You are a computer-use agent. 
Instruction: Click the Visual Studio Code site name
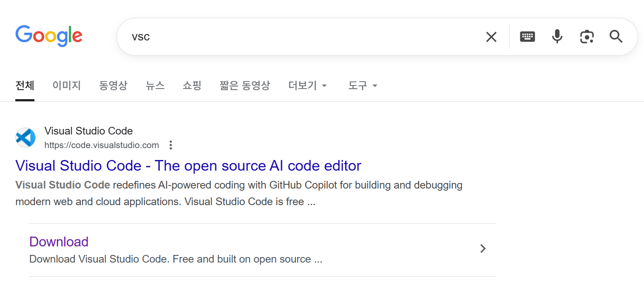pos(88,131)
